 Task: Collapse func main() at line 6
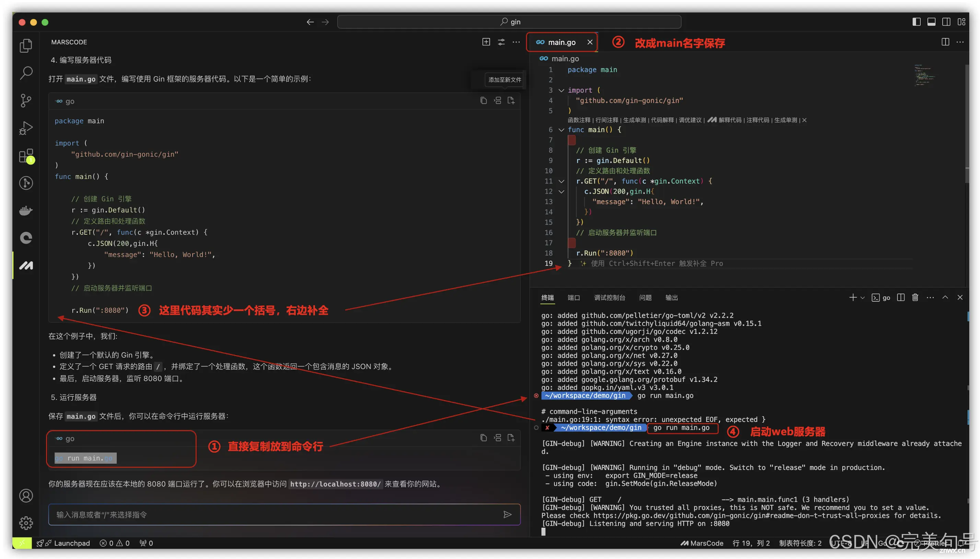tap(561, 130)
